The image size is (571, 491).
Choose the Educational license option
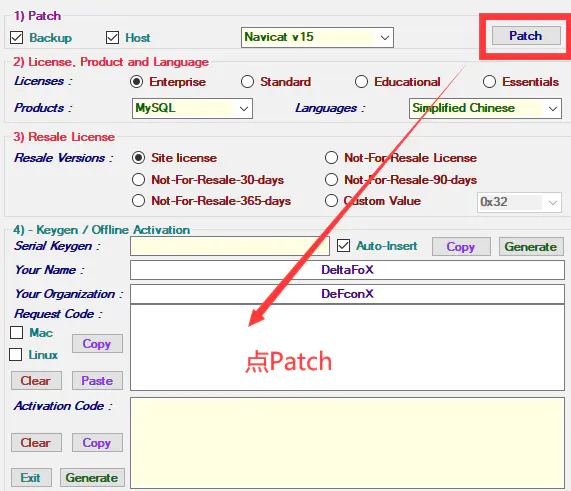point(361,82)
